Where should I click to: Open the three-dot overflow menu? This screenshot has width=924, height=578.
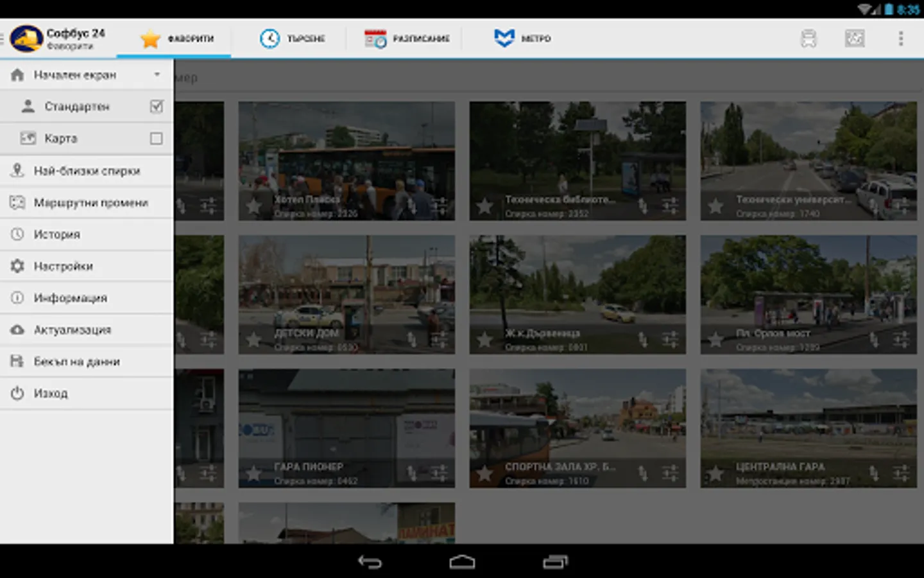click(x=900, y=39)
